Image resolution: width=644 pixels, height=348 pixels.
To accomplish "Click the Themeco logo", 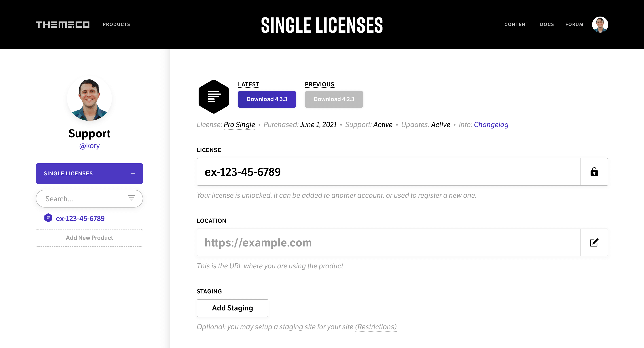I will pos(63,25).
